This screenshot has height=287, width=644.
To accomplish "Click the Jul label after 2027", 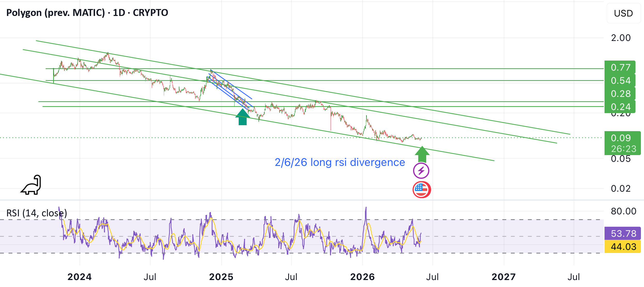I will pos(574,277).
